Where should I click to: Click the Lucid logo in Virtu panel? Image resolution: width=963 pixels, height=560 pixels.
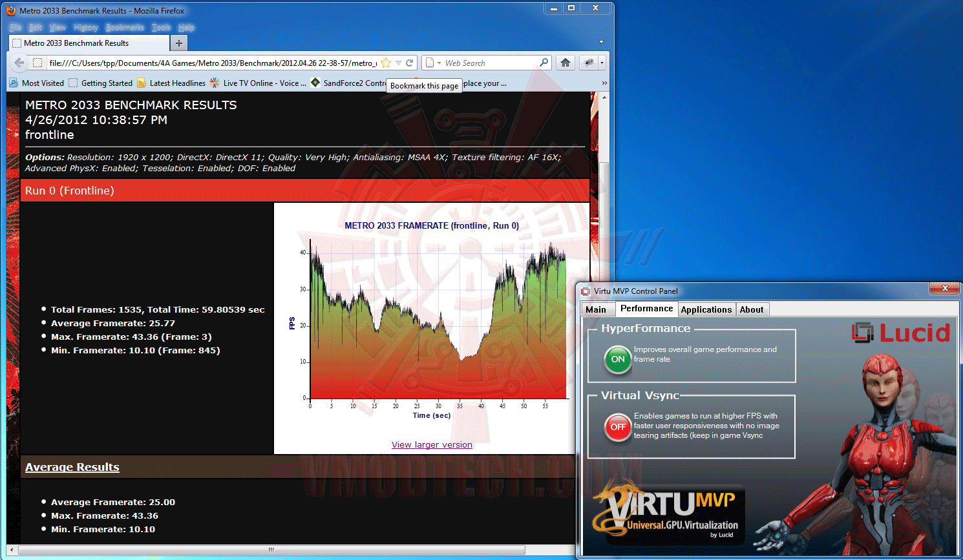pyautogui.click(x=901, y=333)
